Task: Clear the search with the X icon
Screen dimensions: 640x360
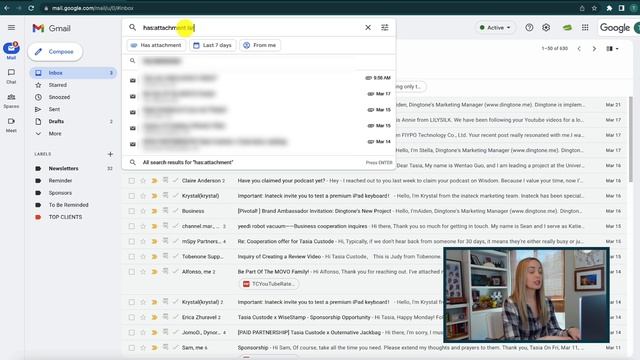Action: tap(368, 27)
